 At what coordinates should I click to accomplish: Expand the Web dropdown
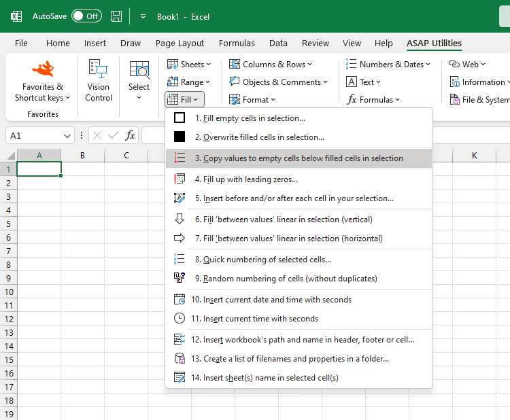pos(466,65)
